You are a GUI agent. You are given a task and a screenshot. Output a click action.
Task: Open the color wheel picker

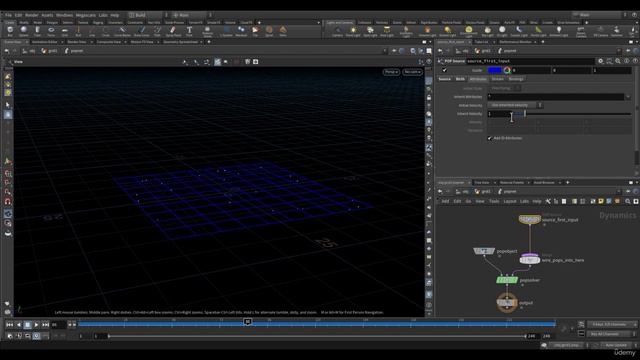pos(507,70)
